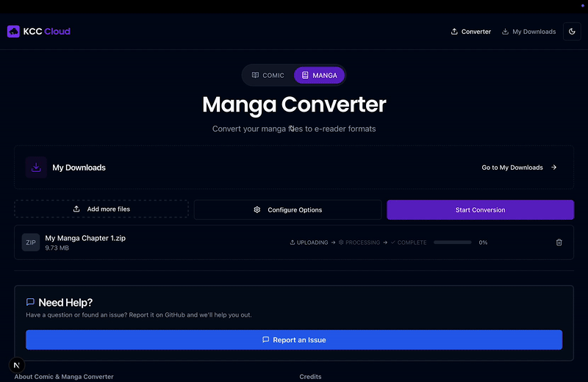588x382 pixels.
Task: Click the About Comic & Manga Converter heading
Action: pyautogui.click(x=64, y=377)
